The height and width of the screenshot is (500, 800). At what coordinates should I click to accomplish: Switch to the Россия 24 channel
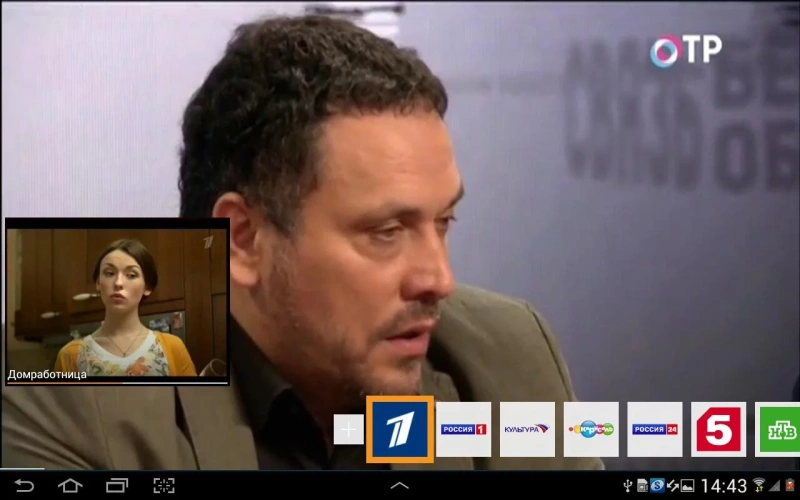(655, 429)
